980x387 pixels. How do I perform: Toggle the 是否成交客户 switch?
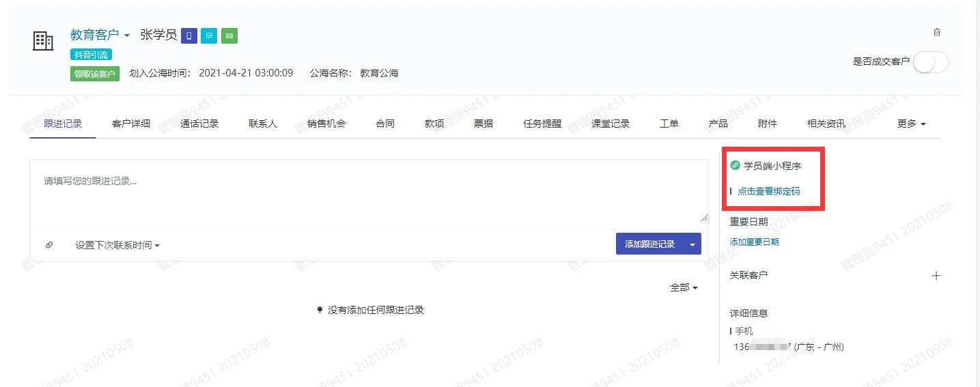coord(930,61)
